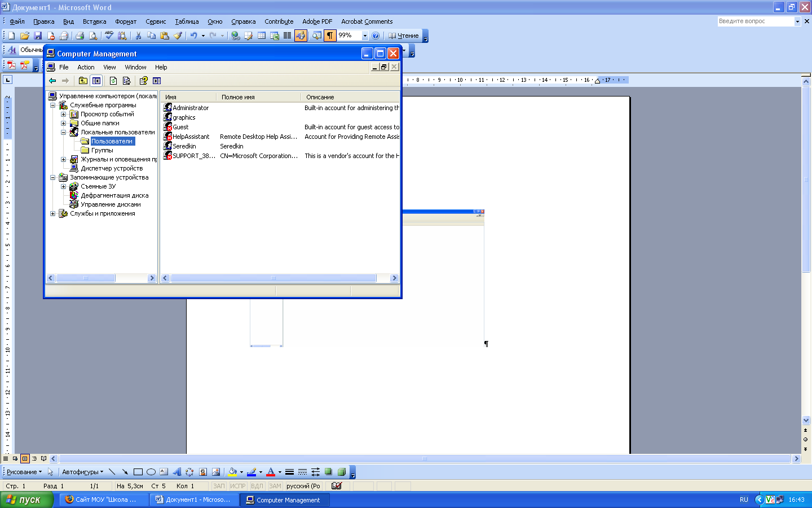This screenshot has width=812, height=508.
Task: Click the Имя column header
Action: 188,97
